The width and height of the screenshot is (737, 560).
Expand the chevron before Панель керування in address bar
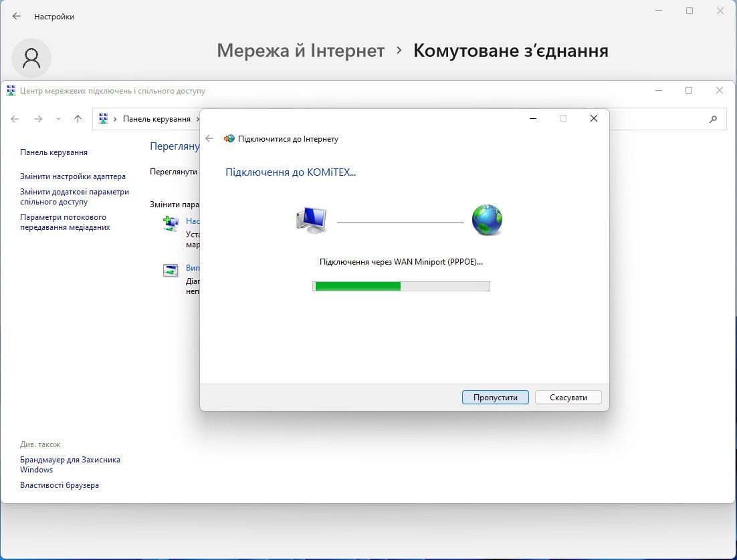[114, 119]
